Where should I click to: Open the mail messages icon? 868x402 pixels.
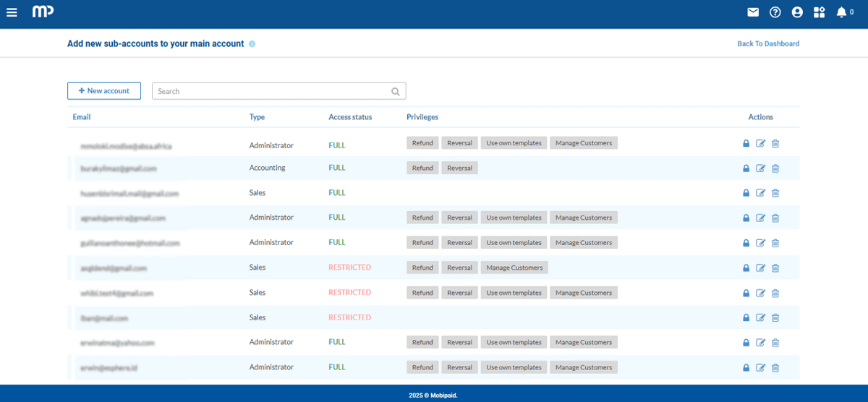(x=753, y=12)
